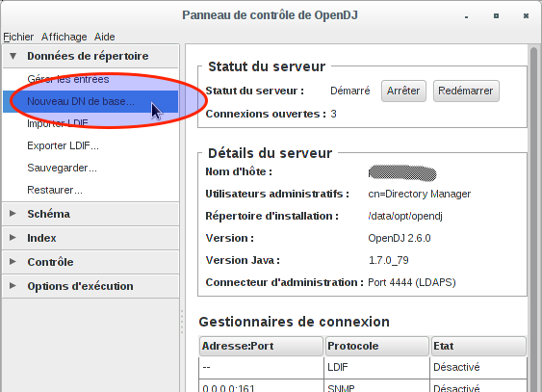Expand the Contrôle section
Screen dimensions: 542x392
click(90, 262)
